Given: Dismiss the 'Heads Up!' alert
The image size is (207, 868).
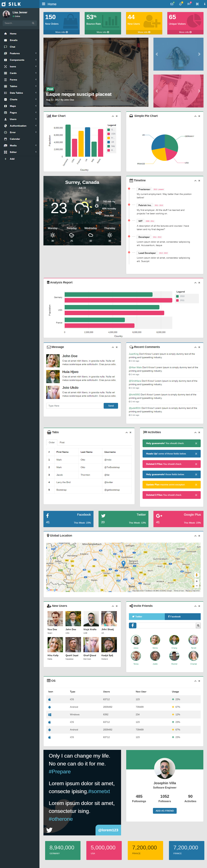Looking at the screenshot, I should coord(196,454).
